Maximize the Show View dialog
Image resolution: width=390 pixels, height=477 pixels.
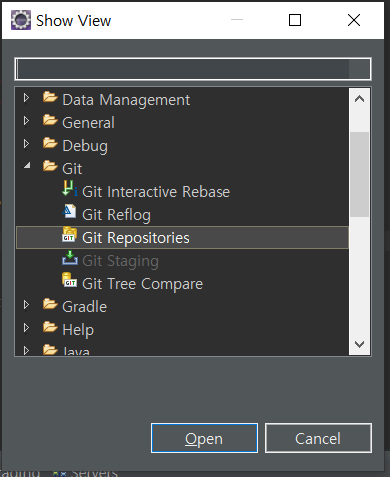click(295, 20)
